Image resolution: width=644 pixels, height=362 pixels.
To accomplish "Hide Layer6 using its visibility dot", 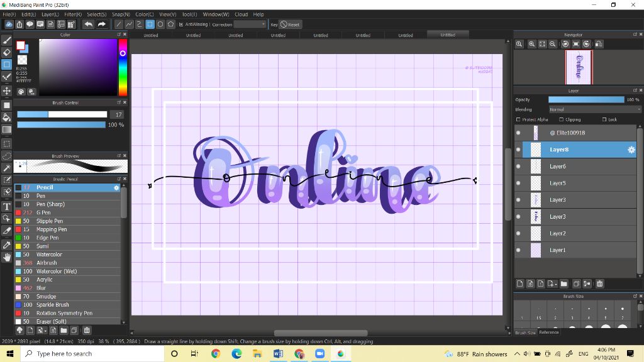I will click(x=518, y=167).
